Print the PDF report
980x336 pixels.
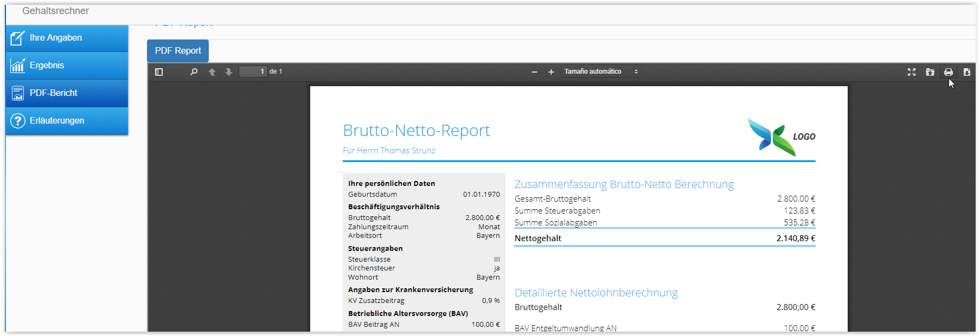click(949, 72)
